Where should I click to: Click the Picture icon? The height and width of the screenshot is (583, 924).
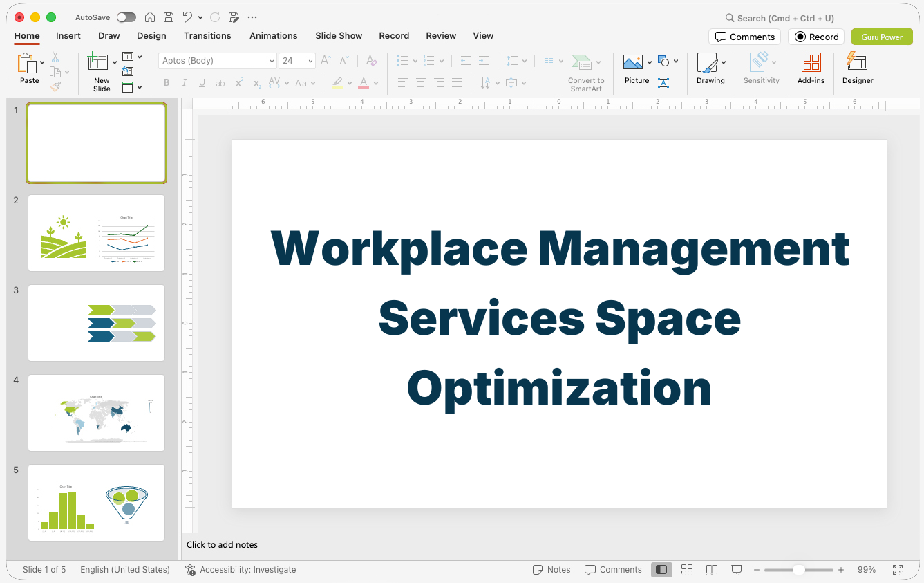(x=633, y=63)
